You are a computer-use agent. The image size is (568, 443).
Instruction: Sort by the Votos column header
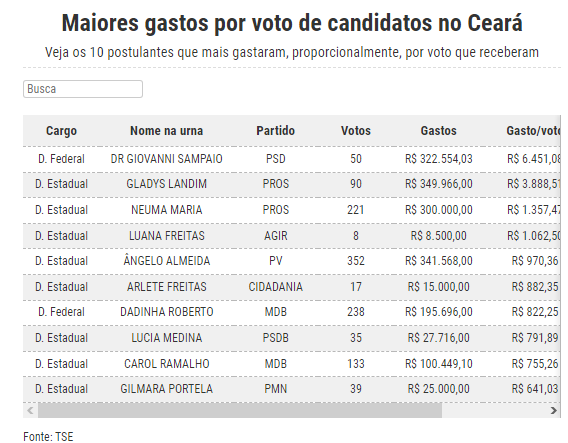[356, 131]
